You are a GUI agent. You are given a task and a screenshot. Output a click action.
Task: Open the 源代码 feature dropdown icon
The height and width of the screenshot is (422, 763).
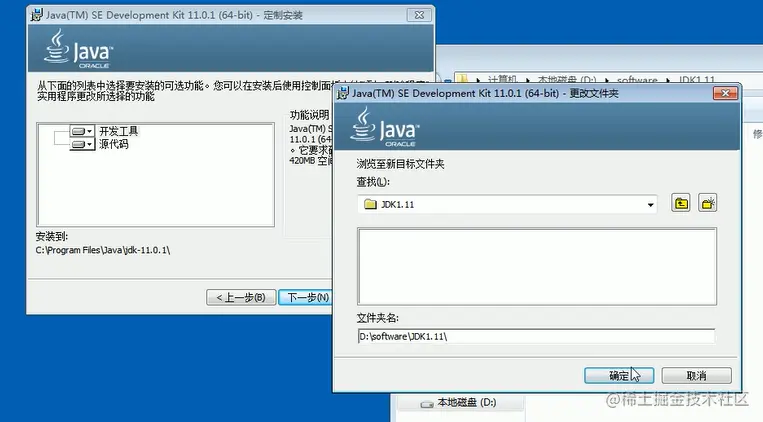point(82,144)
